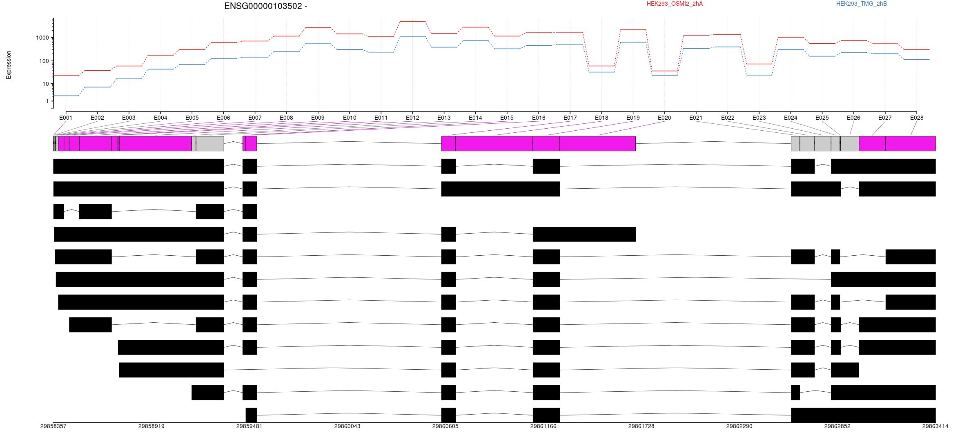Screen dimensions: 980x433
Task: Click exon label E016
Action: [x=539, y=118]
